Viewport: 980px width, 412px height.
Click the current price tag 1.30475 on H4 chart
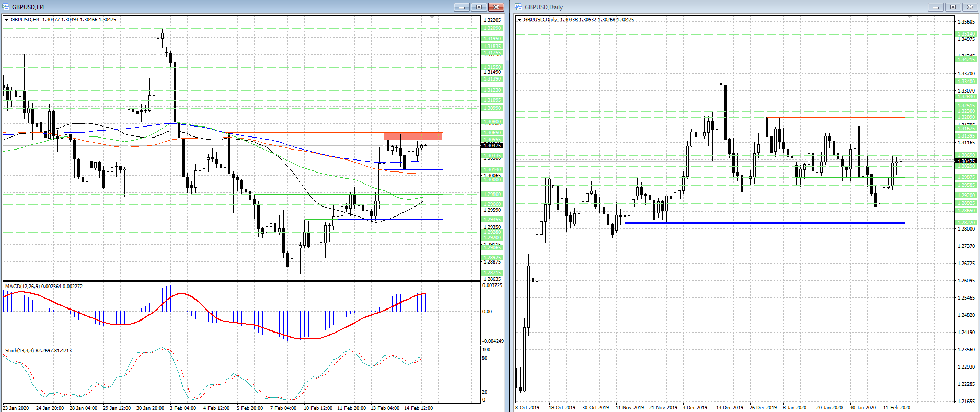(492, 146)
